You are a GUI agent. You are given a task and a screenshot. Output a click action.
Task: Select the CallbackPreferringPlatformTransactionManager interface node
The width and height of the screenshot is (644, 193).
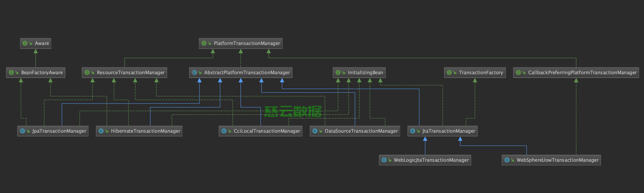[576, 73]
